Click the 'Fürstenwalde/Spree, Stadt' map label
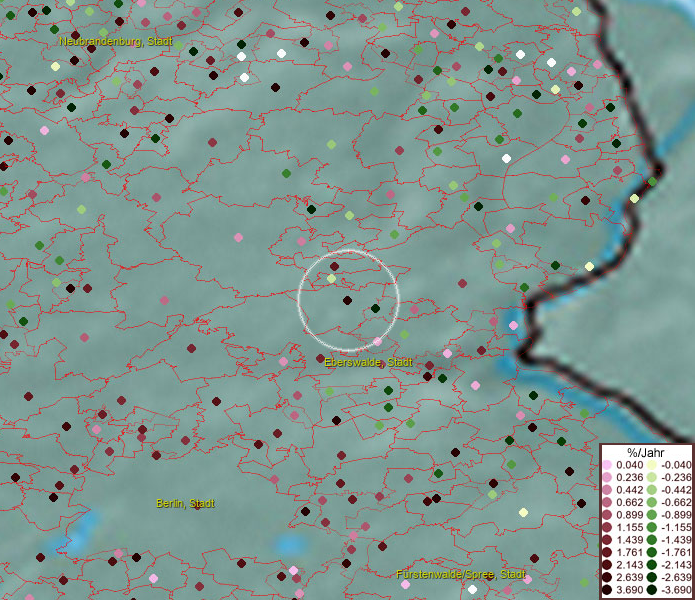 coord(461,575)
